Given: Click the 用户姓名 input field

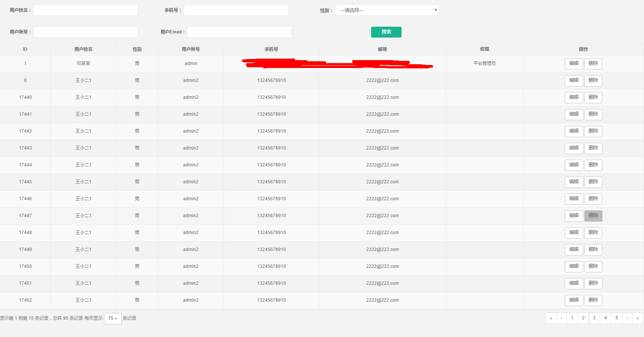Looking at the screenshot, I should [x=86, y=10].
